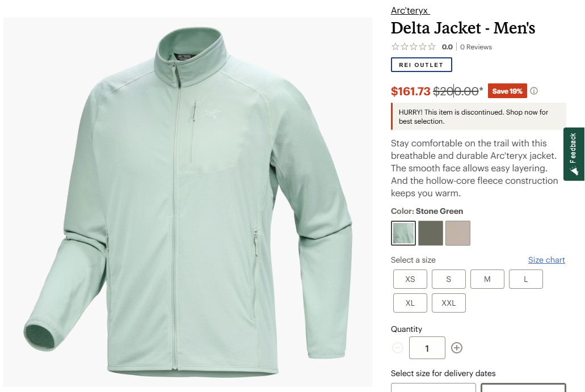
Task: Select the Stone Green color swatch
Action: coord(403,233)
